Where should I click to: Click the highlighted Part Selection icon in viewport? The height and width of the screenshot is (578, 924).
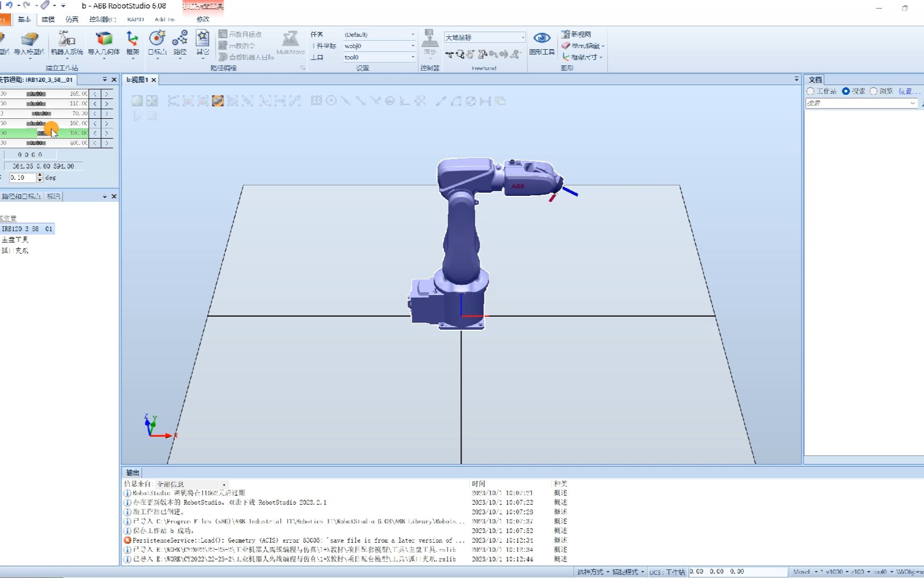click(x=218, y=101)
